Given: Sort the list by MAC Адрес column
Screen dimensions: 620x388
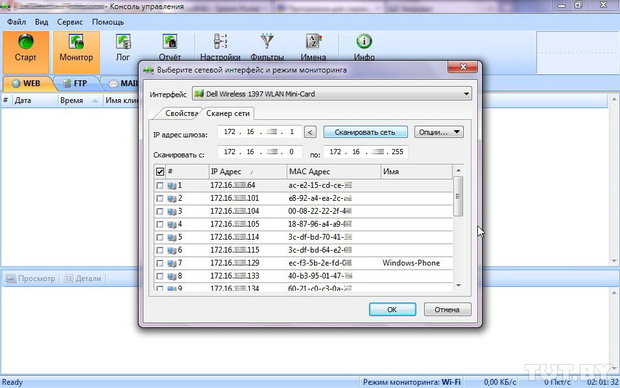Looking at the screenshot, I should 333,172.
